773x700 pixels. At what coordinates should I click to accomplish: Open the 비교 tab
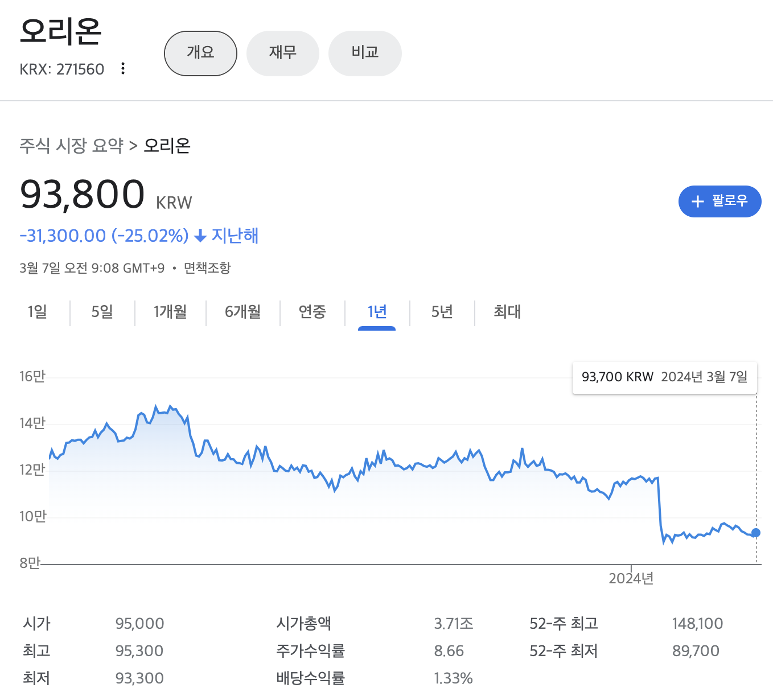tap(365, 53)
